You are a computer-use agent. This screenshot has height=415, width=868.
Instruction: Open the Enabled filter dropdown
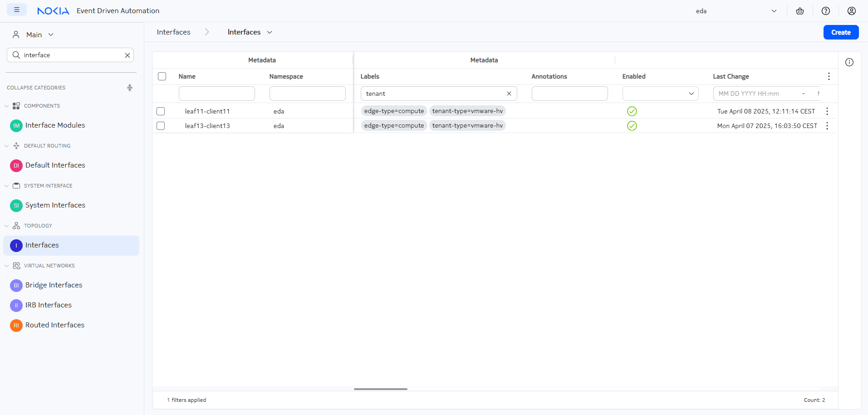[x=660, y=94]
